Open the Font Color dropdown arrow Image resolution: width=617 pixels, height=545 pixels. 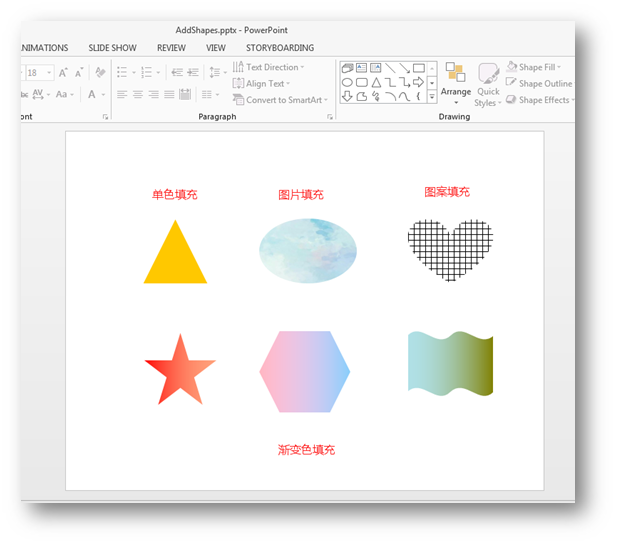point(103,94)
